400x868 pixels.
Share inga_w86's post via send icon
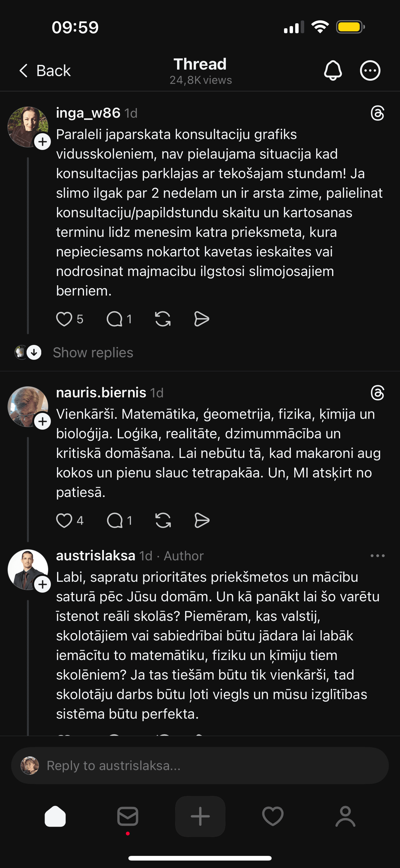coord(202,319)
